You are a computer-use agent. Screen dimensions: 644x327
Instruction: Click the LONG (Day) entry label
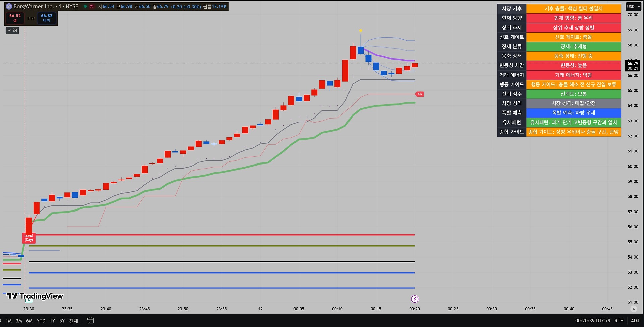tap(29, 238)
